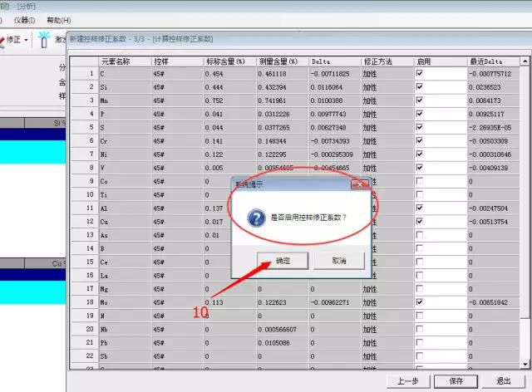Toggle the 启用 checkbox for Mo row
Screen dimensions: 532x392
tap(420, 302)
